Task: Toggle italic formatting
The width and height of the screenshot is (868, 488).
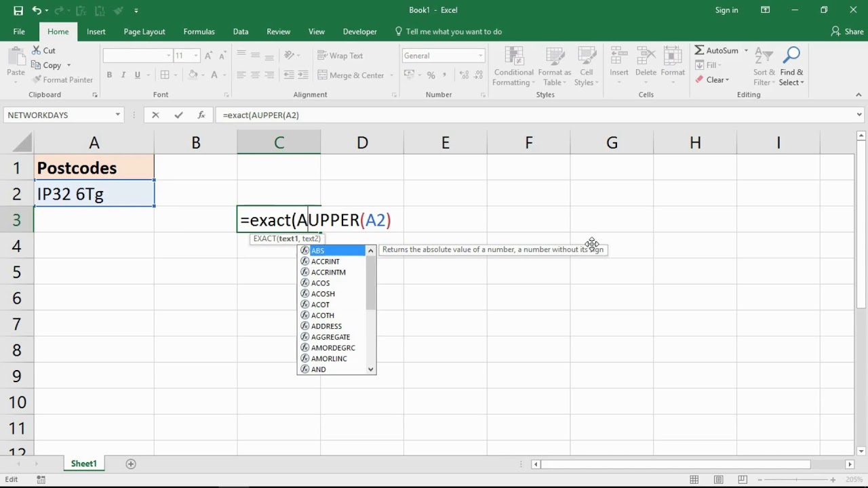Action: pyautogui.click(x=122, y=75)
